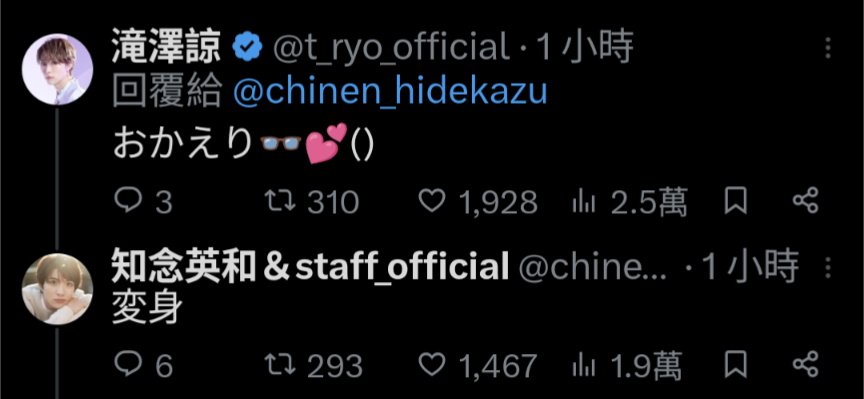View analytics showing 2.5萬 views
864x399 pixels.
(x=630, y=201)
